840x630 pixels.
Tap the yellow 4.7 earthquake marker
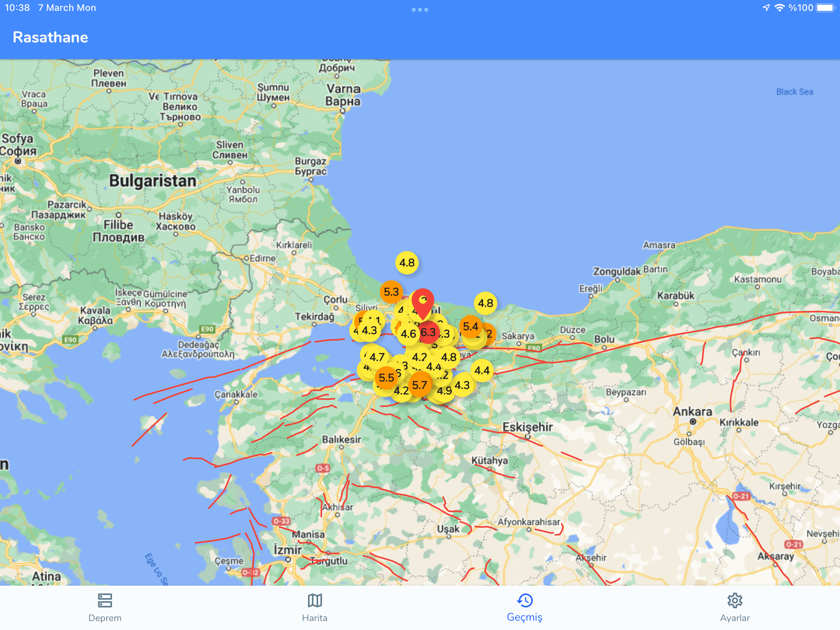pyautogui.click(x=377, y=357)
